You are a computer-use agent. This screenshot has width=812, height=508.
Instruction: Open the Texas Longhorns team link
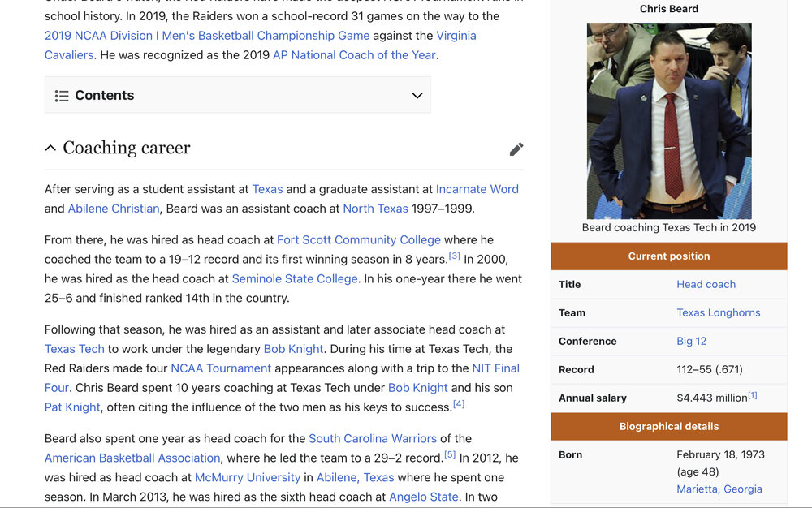[718, 312]
